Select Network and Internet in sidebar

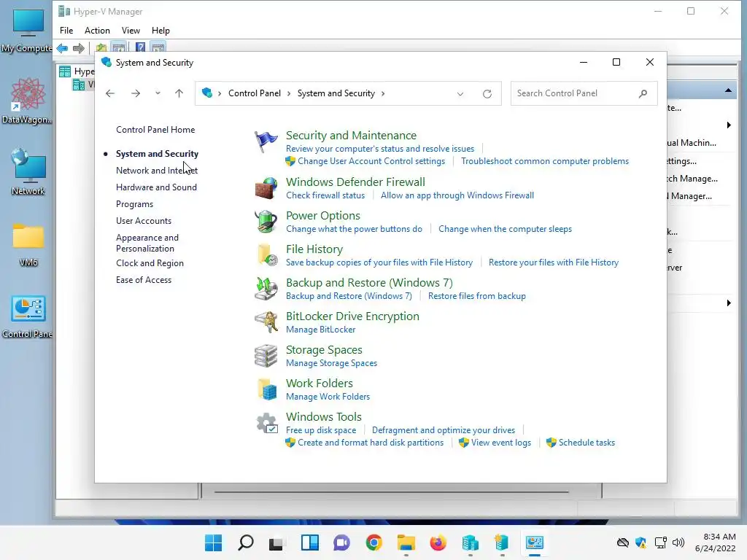point(157,171)
